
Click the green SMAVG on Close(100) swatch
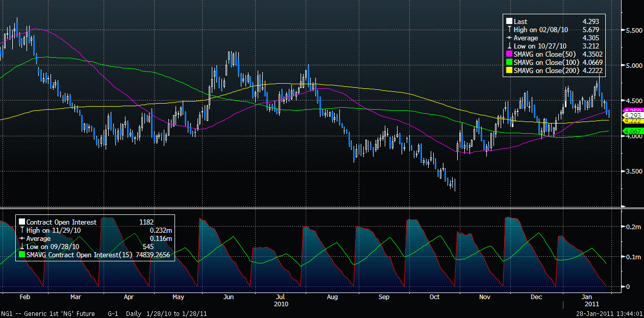point(509,63)
